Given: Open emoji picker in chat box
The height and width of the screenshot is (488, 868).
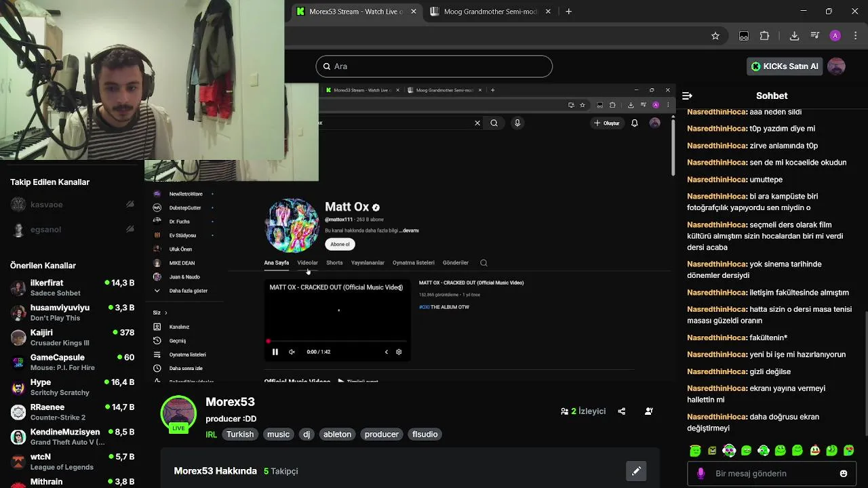Looking at the screenshot, I should click(844, 474).
